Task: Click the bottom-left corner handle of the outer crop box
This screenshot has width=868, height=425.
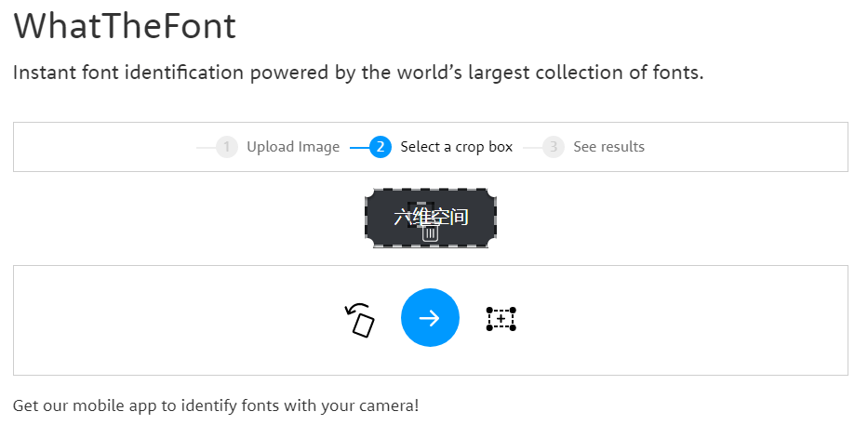Action: (367, 245)
